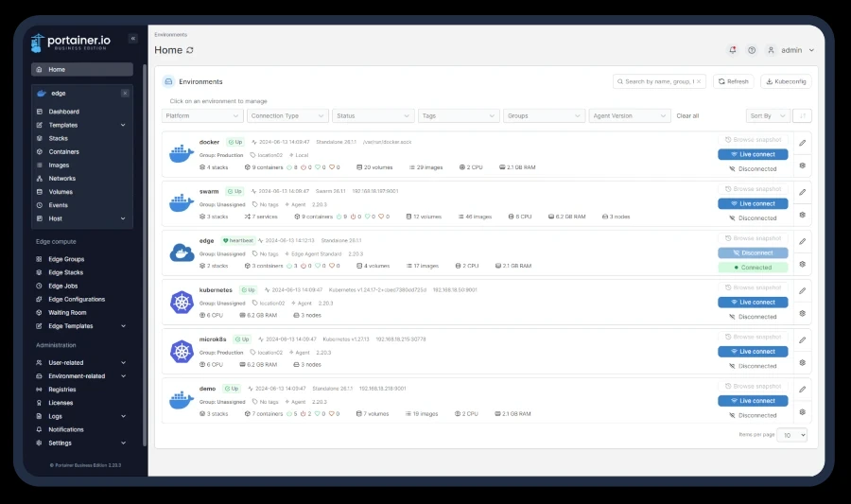Edit the swarm environment with pencil icon
Screen dimensions: 851x504
tap(802, 192)
